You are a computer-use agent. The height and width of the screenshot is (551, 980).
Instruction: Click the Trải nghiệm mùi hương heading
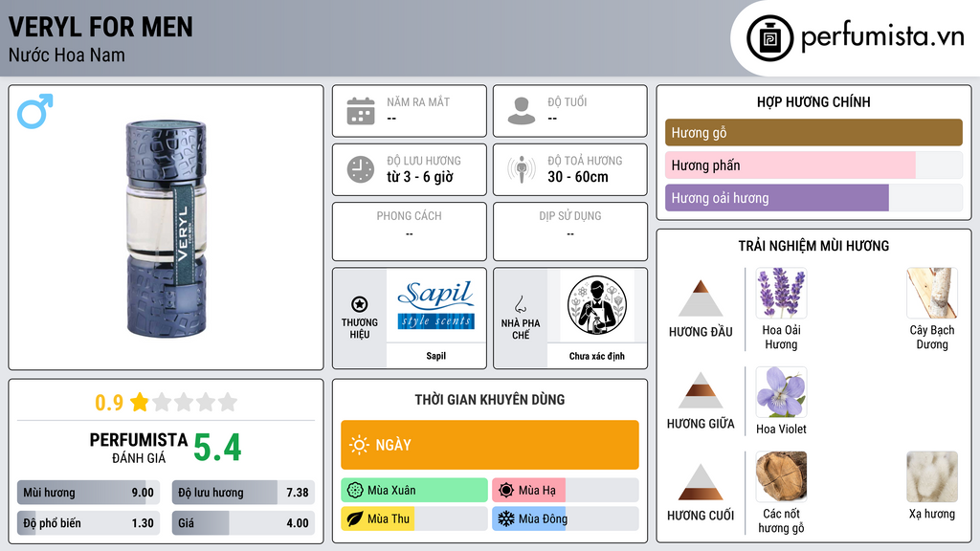[813, 246]
